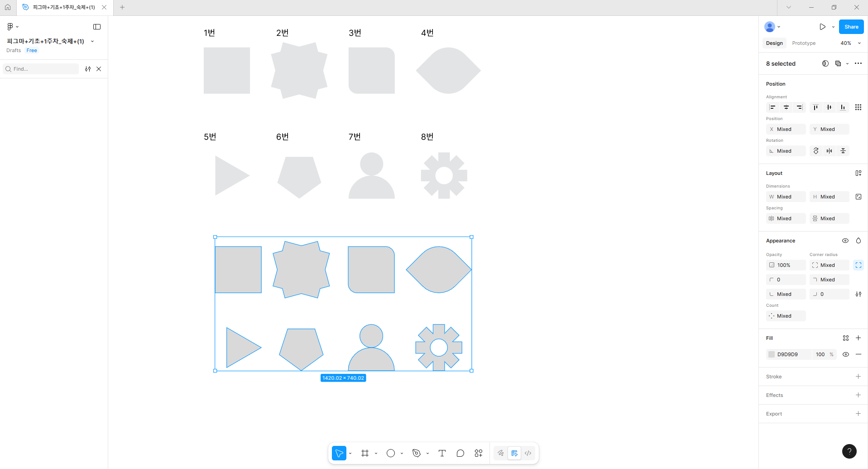Toggle the left sidebar panel
This screenshot has width=868, height=469.
coord(97,27)
